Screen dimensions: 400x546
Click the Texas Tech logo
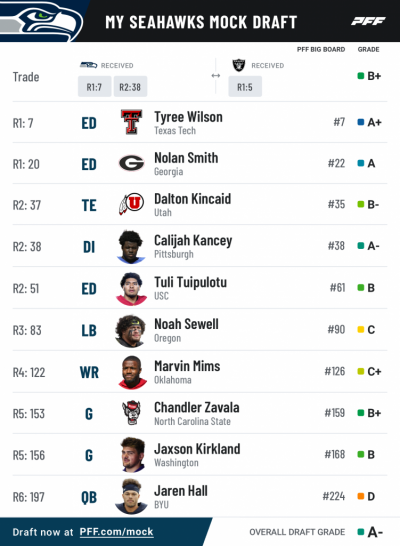click(131, 122)
